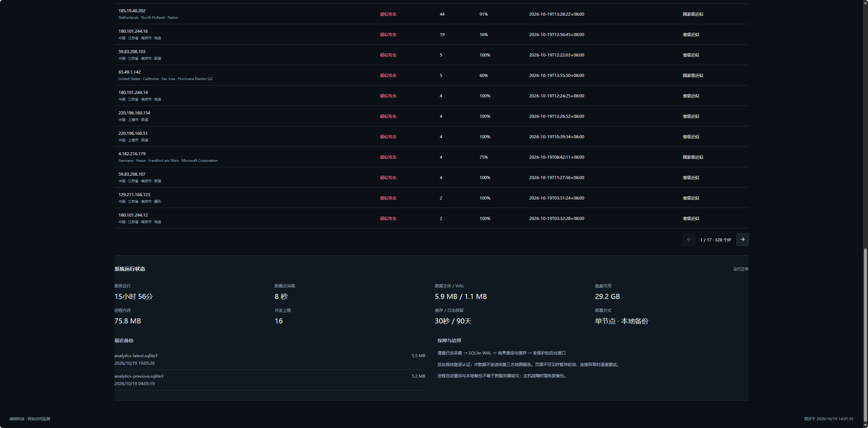Click Frankfurt am Main Microsoft Corporation line
This screenshot has width=868, height=428.
168,161
